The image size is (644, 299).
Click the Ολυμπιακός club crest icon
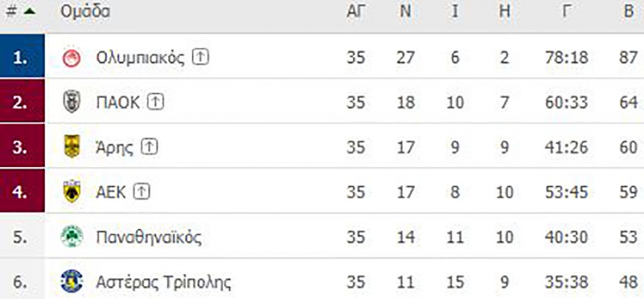click(x=72, y=58)
